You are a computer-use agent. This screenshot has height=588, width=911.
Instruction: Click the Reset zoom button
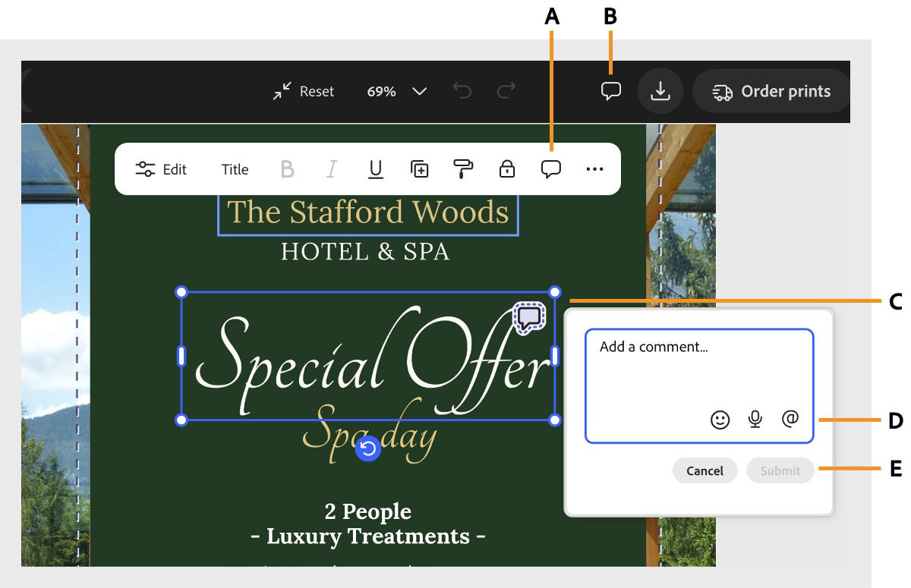304,92
